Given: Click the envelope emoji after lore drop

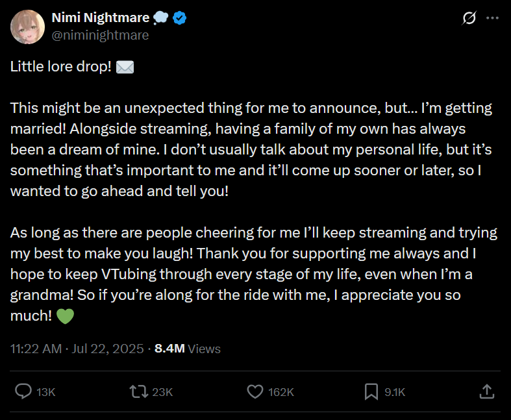Looking at the screenshot, I should tap(125, 68).
